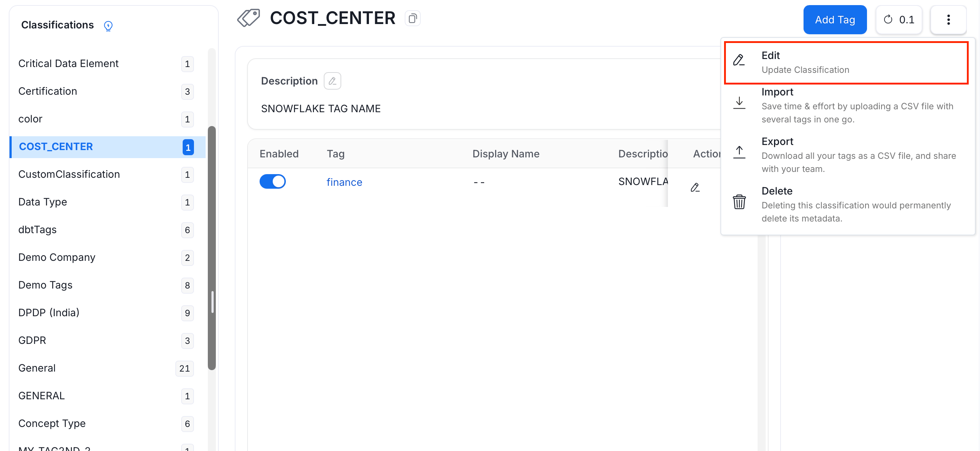Select the CustomClassification entry
The height and width of the screenshot is (451, 980).
(107, 174)
